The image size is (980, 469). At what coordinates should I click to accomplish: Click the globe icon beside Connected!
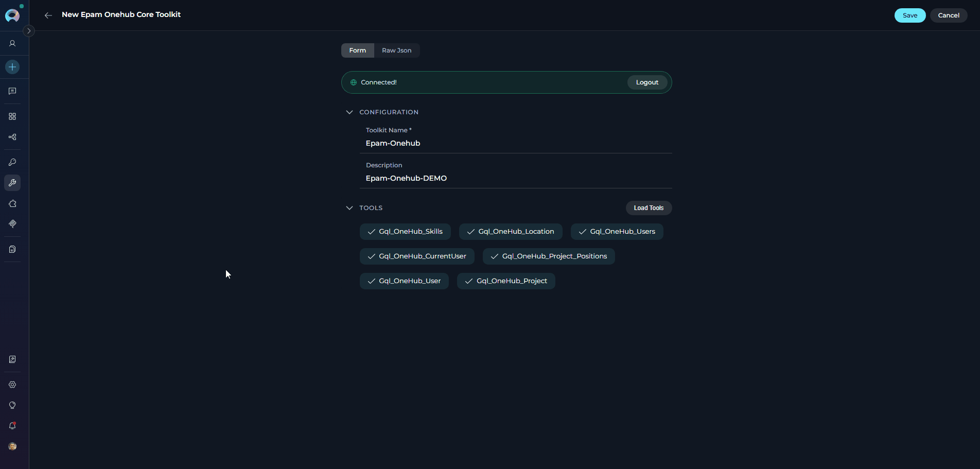click(x=354, y=82)
